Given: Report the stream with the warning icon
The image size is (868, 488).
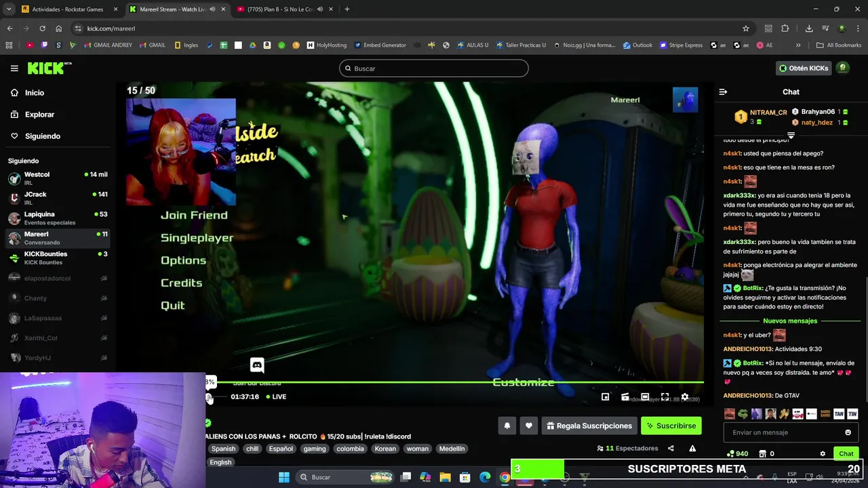Looking at the screenshot, I should tap(692, 449).
